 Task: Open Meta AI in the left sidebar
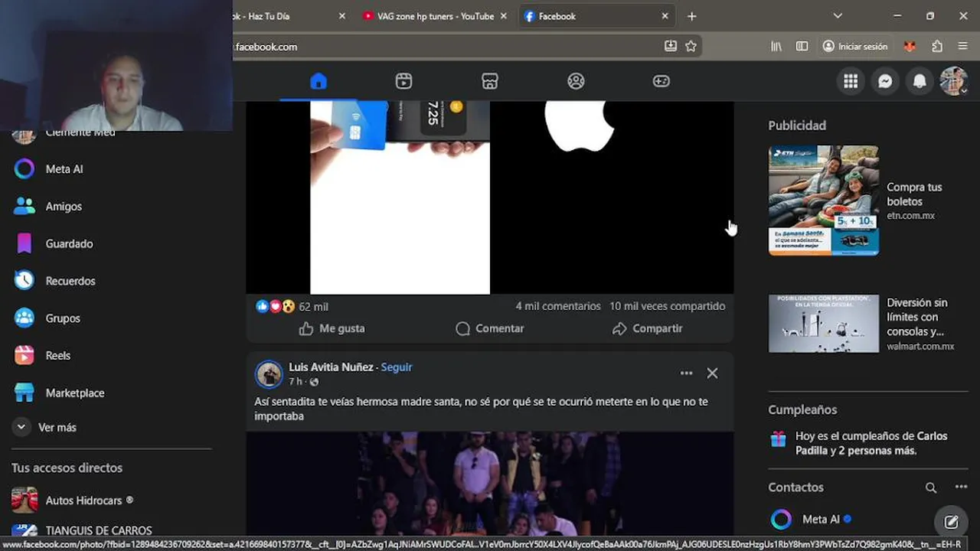pyautogui.click(x=113, y=169)
